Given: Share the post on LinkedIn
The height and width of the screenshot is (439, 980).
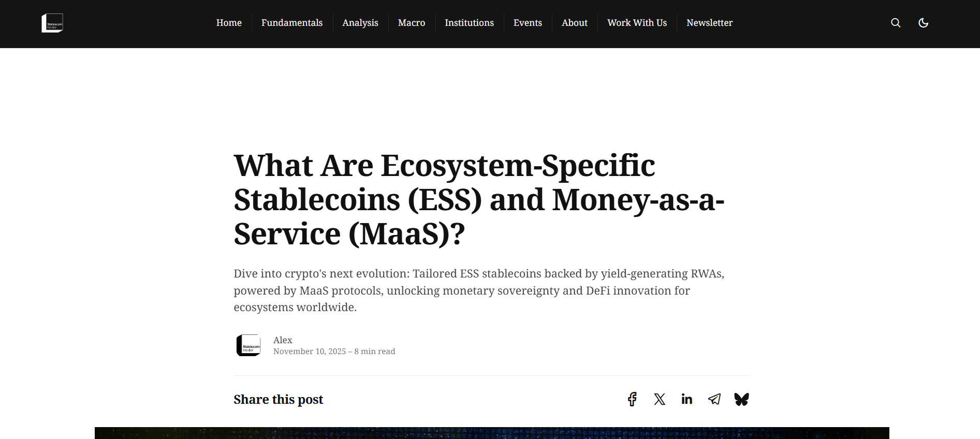Looking at the screenshot, I should [x=687, y=399].
